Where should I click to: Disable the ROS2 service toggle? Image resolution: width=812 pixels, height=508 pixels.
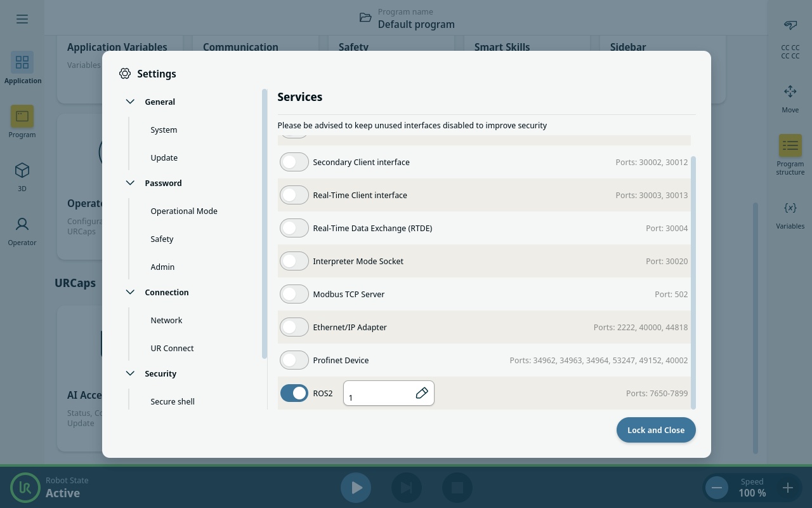pyautogui.click(x=294, y=393)
